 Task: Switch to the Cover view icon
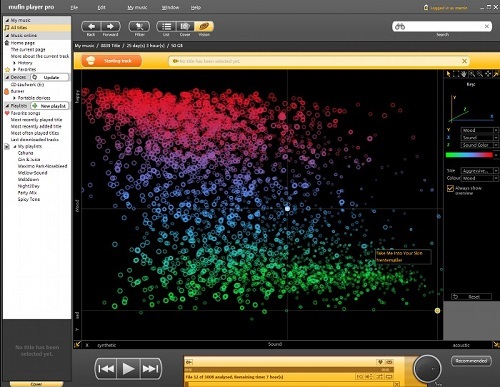tap(185, 26)
